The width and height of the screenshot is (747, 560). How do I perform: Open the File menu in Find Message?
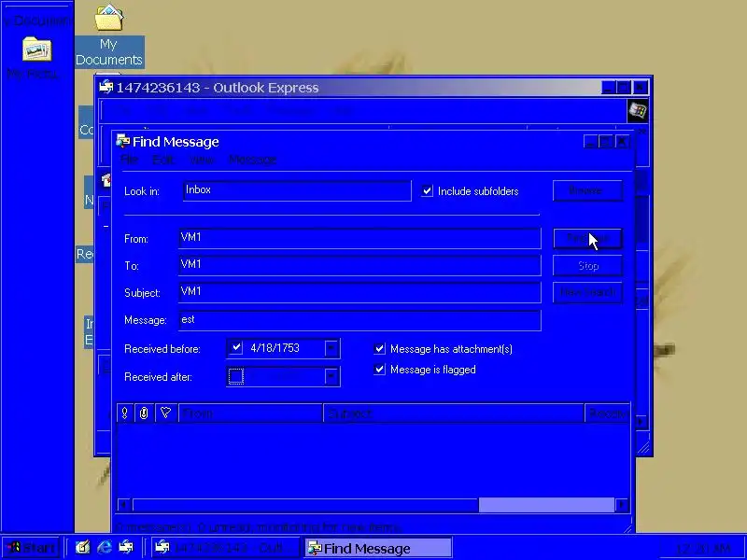[x=130, y=160]
